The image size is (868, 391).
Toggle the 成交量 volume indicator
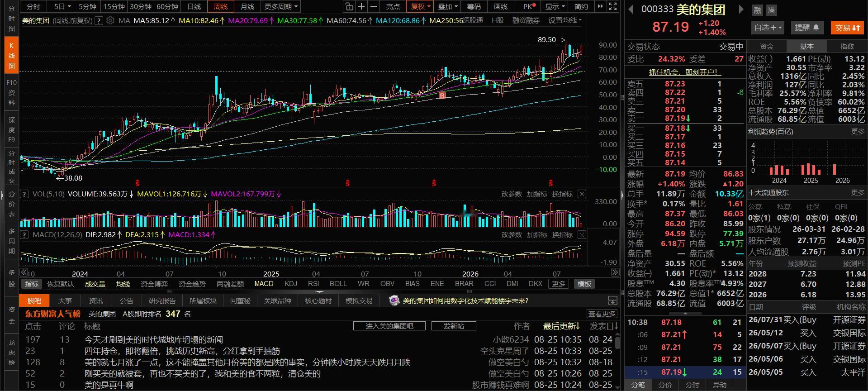[x=95, y=284]
